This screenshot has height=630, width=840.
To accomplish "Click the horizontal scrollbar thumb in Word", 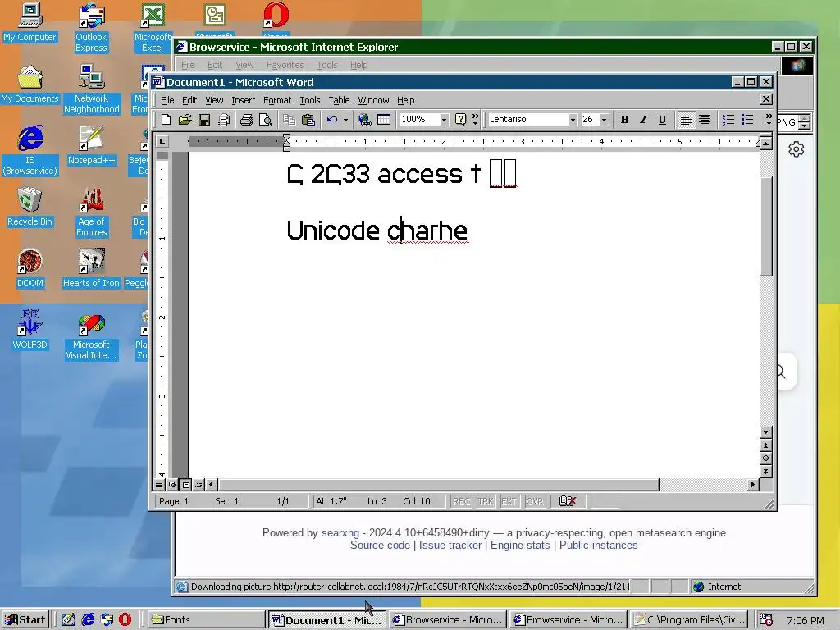I will (438, 484).
